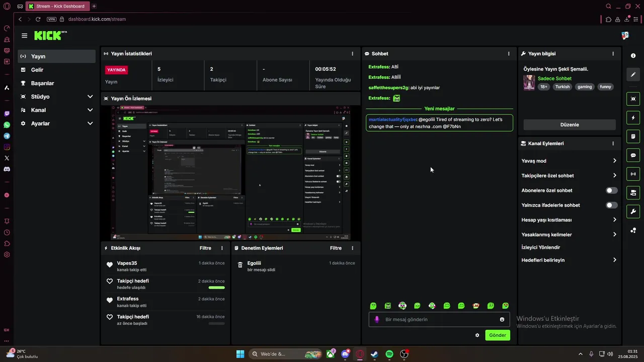Open Spotify from the taskbar

pyautogui.click(x=389, y=354)
